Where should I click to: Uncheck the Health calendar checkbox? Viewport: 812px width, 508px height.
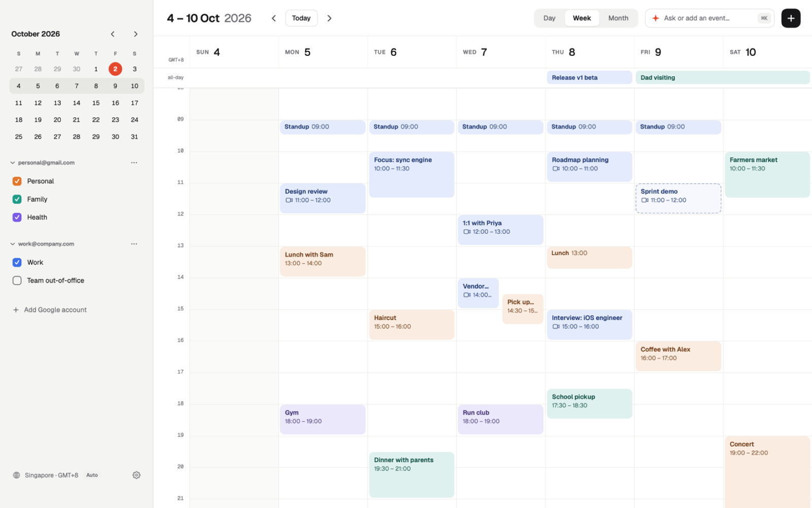[x=17, y=217]
